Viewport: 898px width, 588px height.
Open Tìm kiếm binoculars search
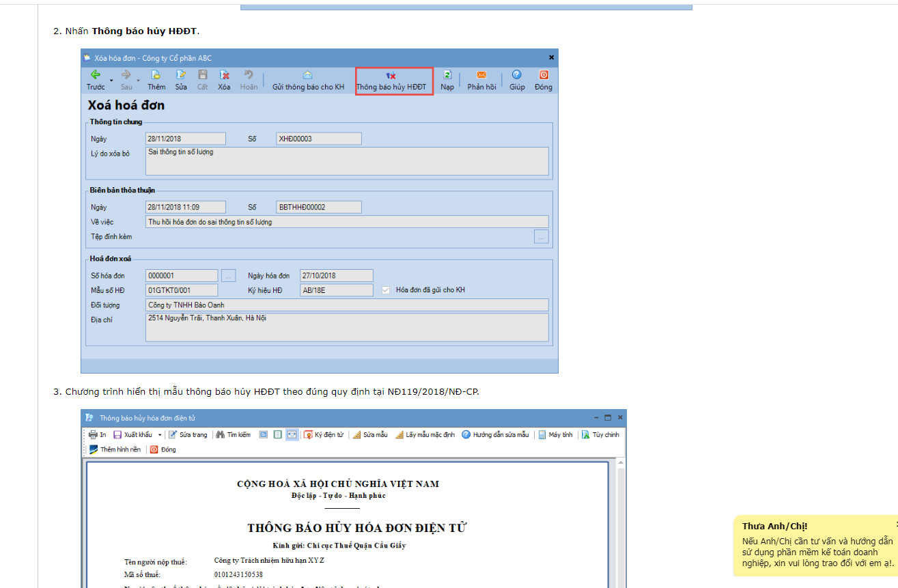coord(221,435)
